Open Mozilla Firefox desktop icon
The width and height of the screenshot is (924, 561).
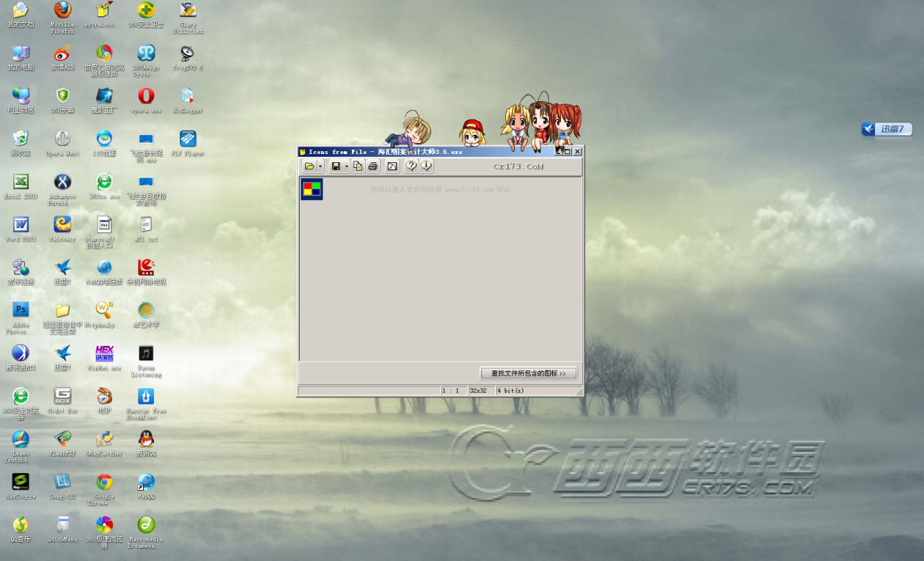click(63, 17)
